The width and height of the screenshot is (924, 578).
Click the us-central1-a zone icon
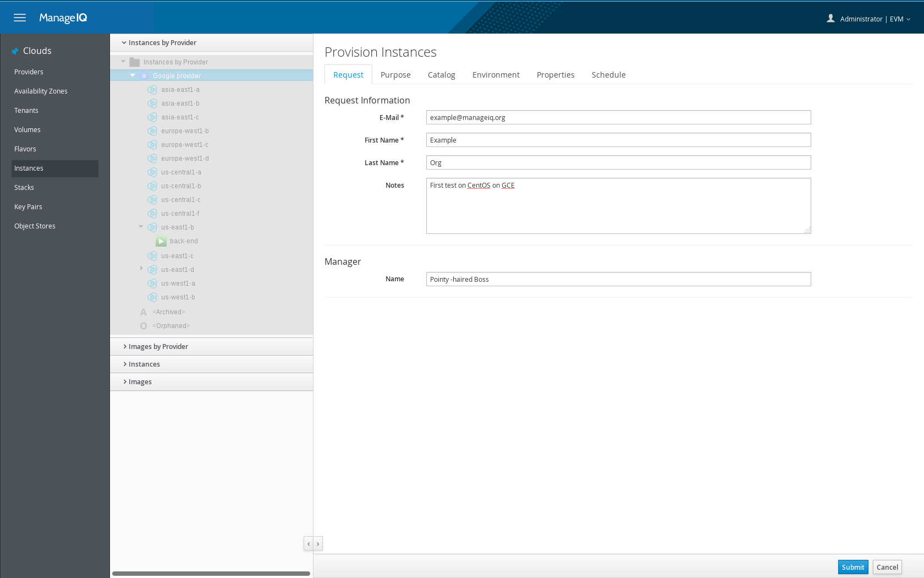point(152,172)
